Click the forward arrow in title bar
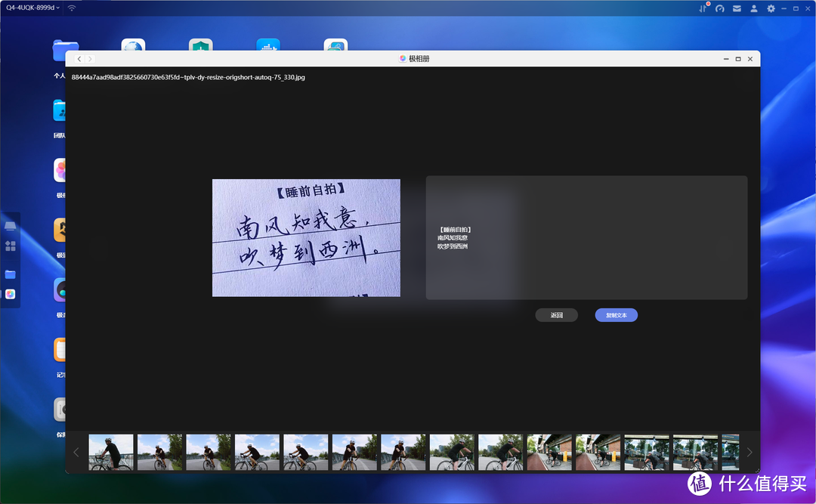Screen dimensions: 816x504 90,59
